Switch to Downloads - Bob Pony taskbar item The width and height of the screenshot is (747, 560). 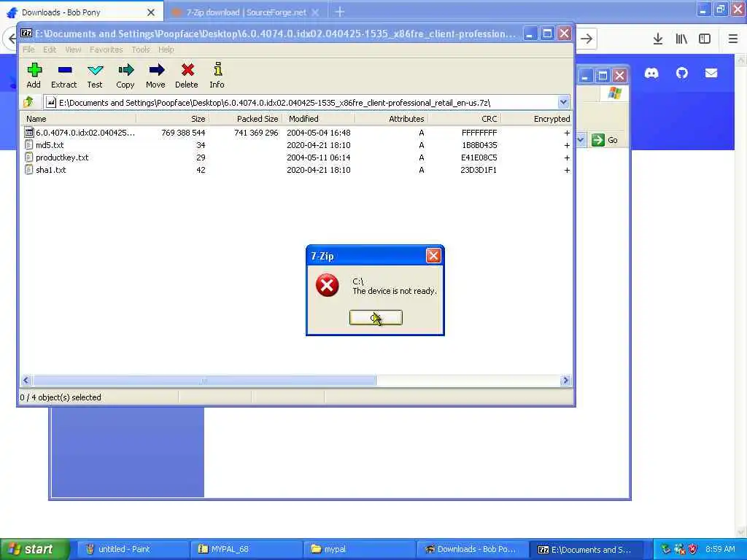(472, 549)
